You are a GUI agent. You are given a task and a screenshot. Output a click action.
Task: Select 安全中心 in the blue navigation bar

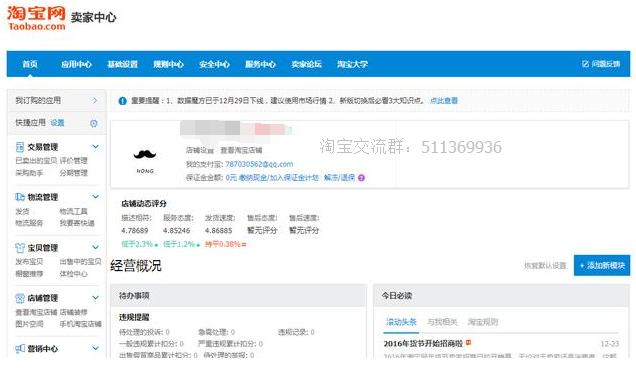[214, 64]
